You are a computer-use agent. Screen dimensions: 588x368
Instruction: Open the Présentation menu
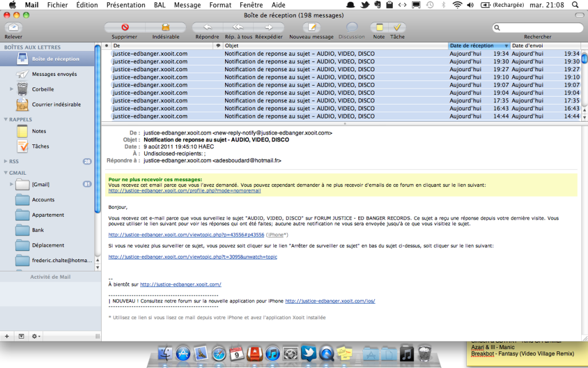click(126, 5)
